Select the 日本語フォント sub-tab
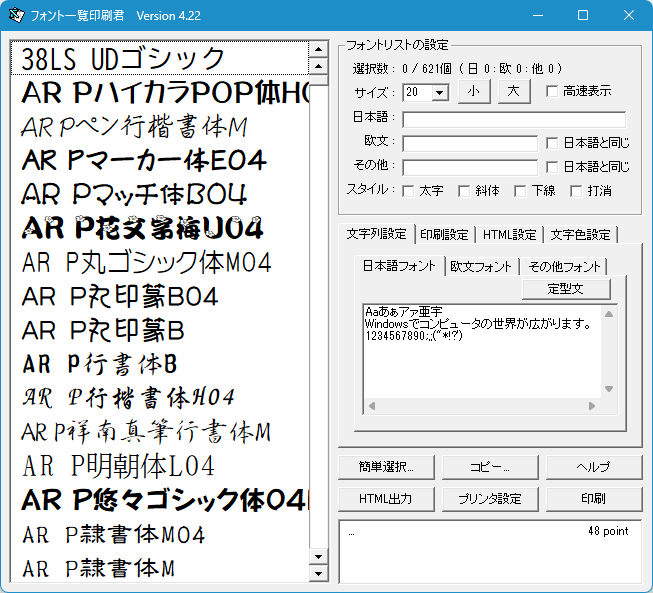This screenshot has width=653, height=593. point(399,266)
